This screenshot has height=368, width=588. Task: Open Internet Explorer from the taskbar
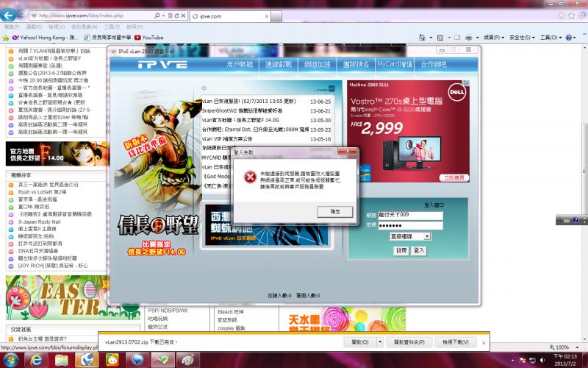[x=36, y=360]
